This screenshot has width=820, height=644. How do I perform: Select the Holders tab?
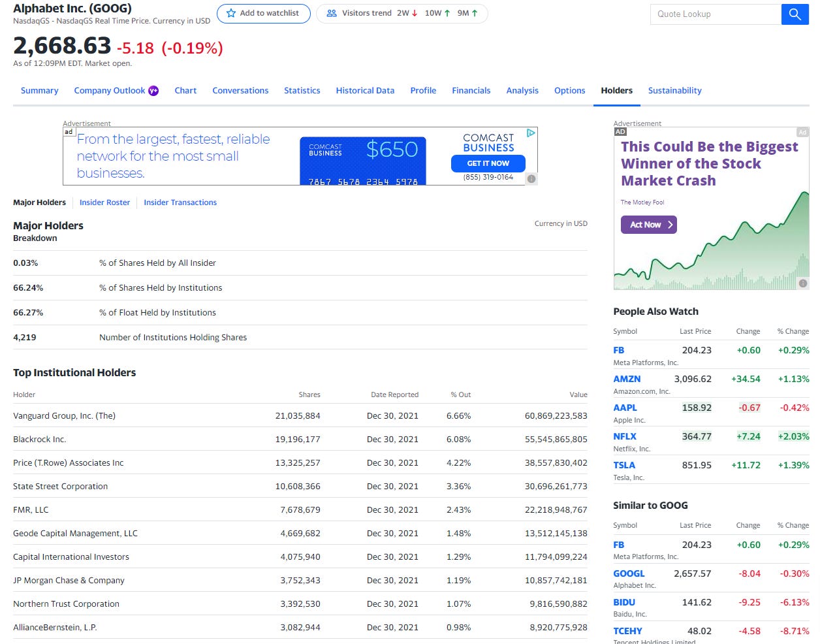click(616, 91)
